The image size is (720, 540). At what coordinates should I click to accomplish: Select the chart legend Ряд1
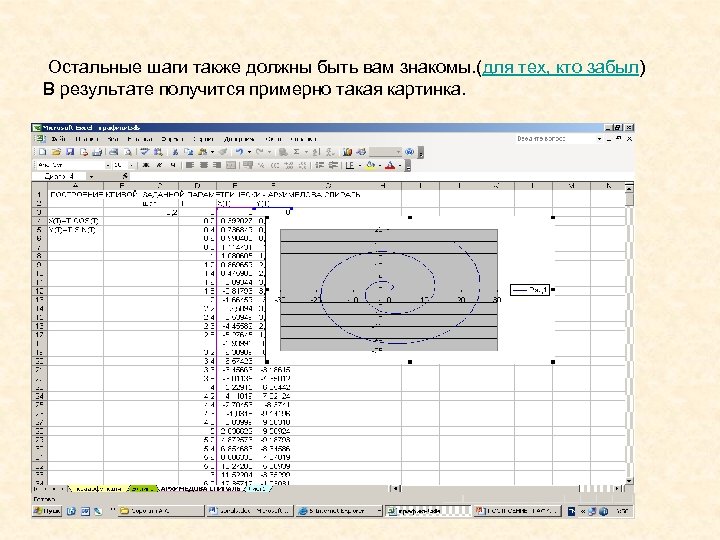pos(530,290)
